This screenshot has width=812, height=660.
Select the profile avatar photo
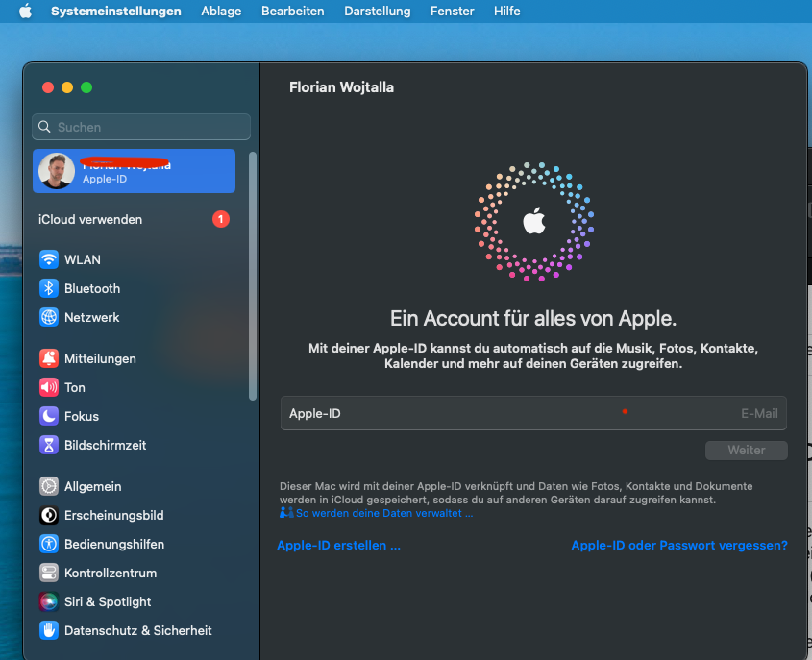57,171
